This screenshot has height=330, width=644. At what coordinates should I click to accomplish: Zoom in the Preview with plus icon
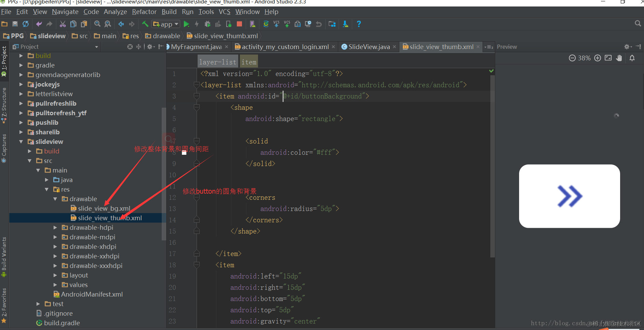(598, 58)
